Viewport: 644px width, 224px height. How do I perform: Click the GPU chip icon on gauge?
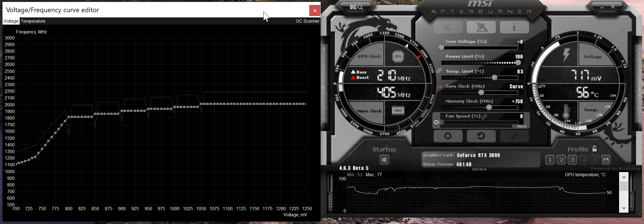pos(398,56)
